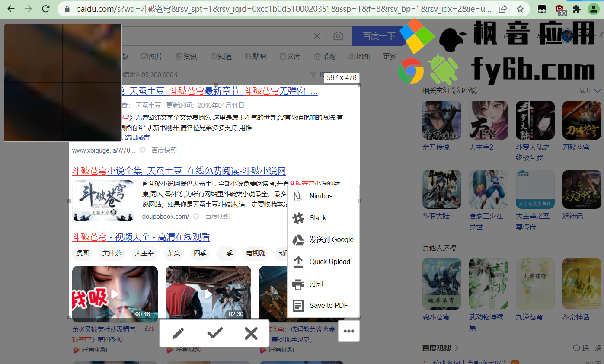
Task: Expand the 展开 related novels list
Action: point(590,90)
